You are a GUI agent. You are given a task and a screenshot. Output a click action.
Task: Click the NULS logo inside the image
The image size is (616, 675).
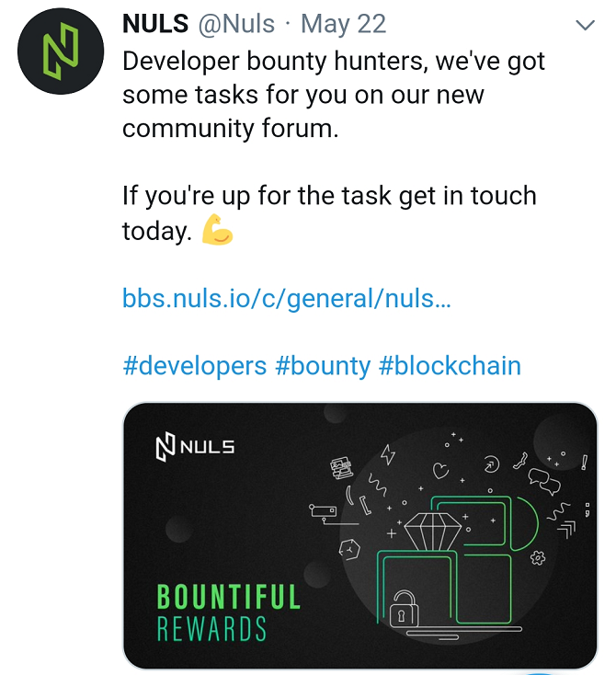[195, 447]
